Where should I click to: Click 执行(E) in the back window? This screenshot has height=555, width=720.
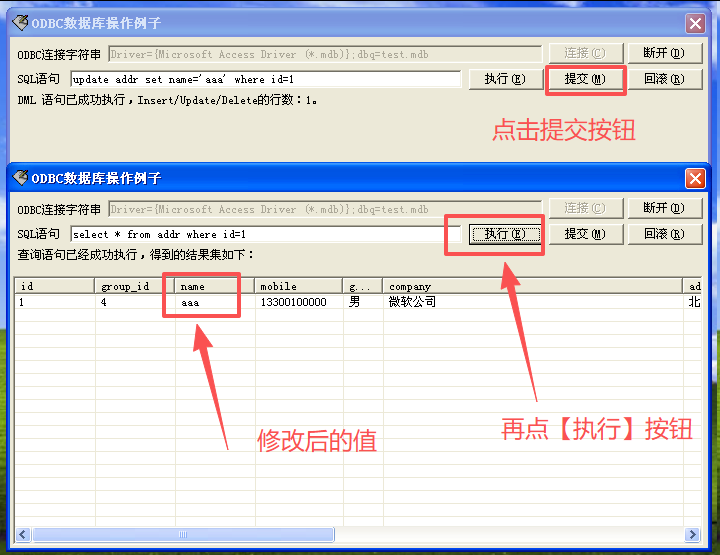[x=505, y=79]
